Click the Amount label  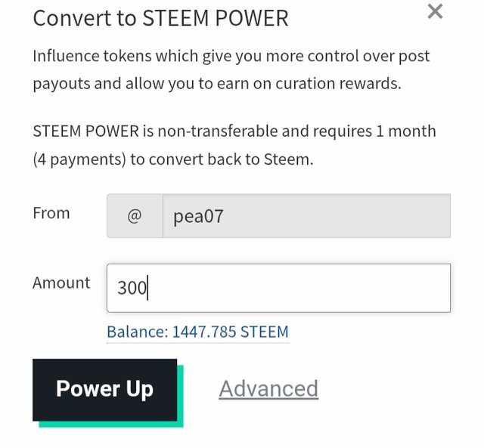click(61, 283)
